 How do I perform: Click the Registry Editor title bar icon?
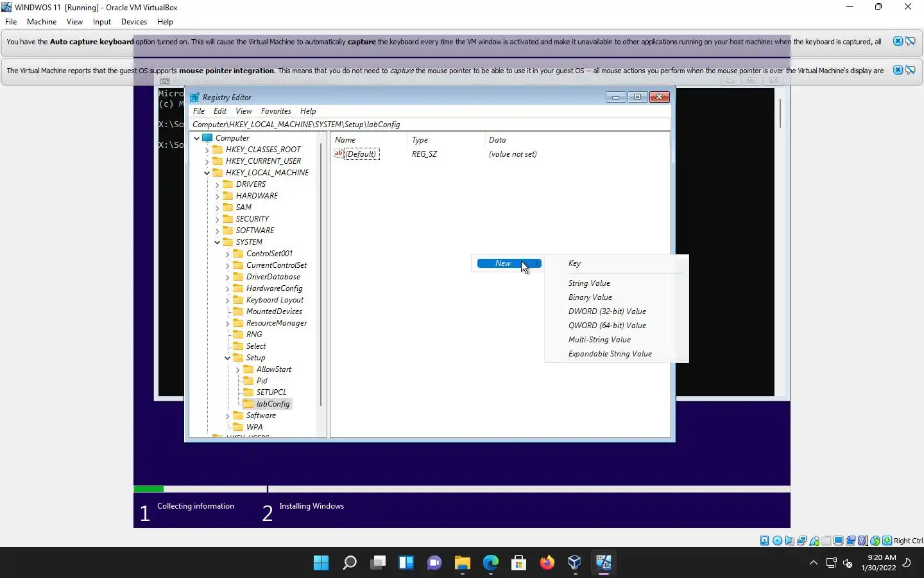pyautogui.click(x=194, y=97)
